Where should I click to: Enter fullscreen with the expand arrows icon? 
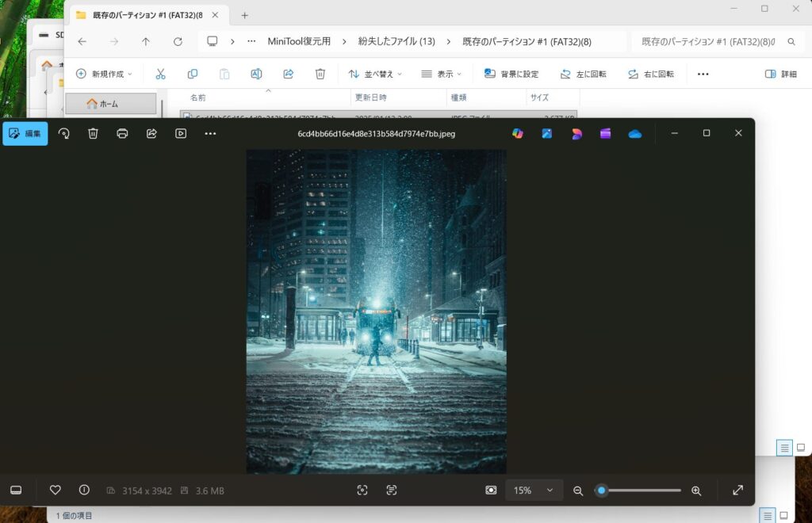coord(737,491)
